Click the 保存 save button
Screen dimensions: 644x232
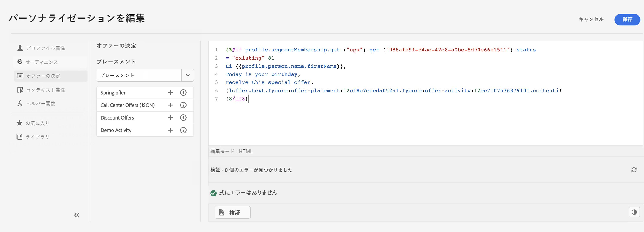click(627, 19)
